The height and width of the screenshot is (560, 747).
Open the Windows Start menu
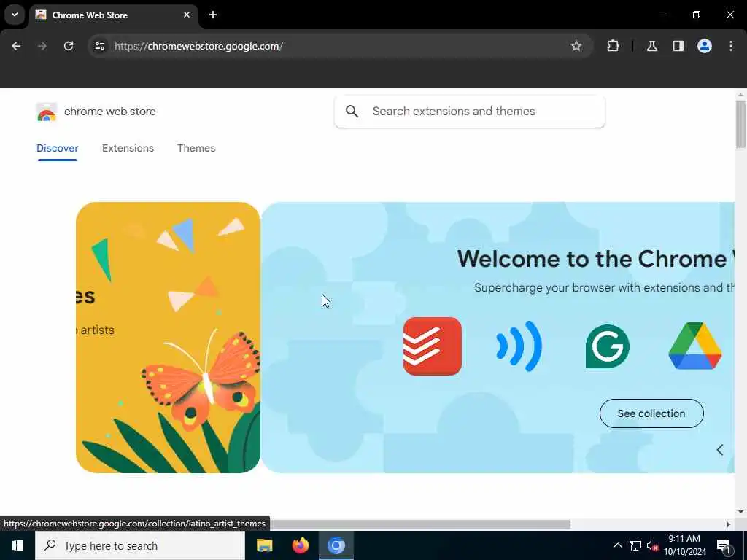coord(18,545)
